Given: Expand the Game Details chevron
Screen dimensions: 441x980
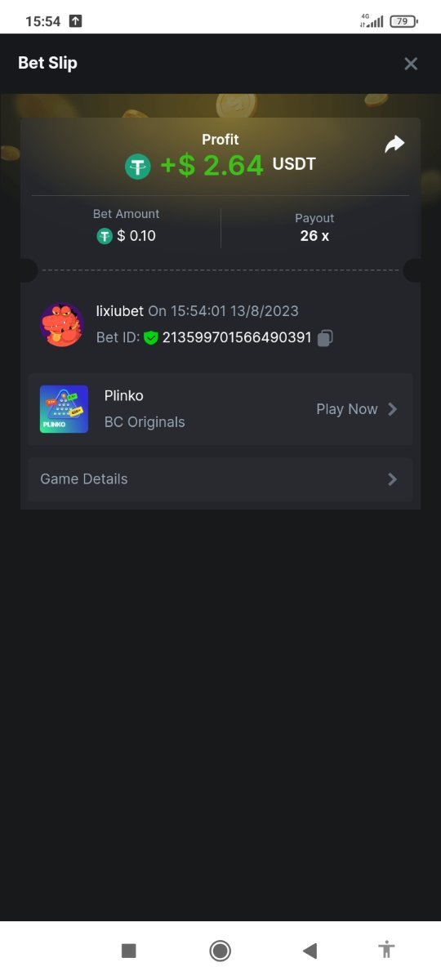Looking at the screenshot, I should [x=393, y=479].
